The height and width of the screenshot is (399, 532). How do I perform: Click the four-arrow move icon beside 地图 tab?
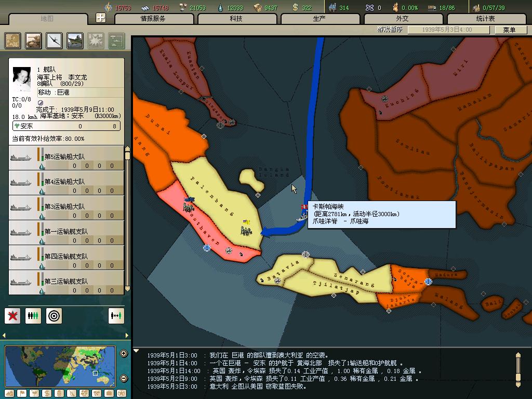pos(101,18)
